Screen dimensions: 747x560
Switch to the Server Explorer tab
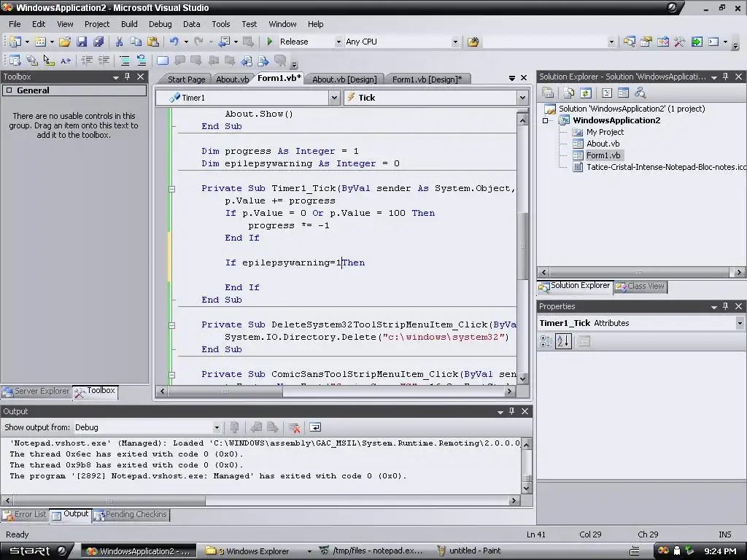pyautogui.click(x=36, y=392)
